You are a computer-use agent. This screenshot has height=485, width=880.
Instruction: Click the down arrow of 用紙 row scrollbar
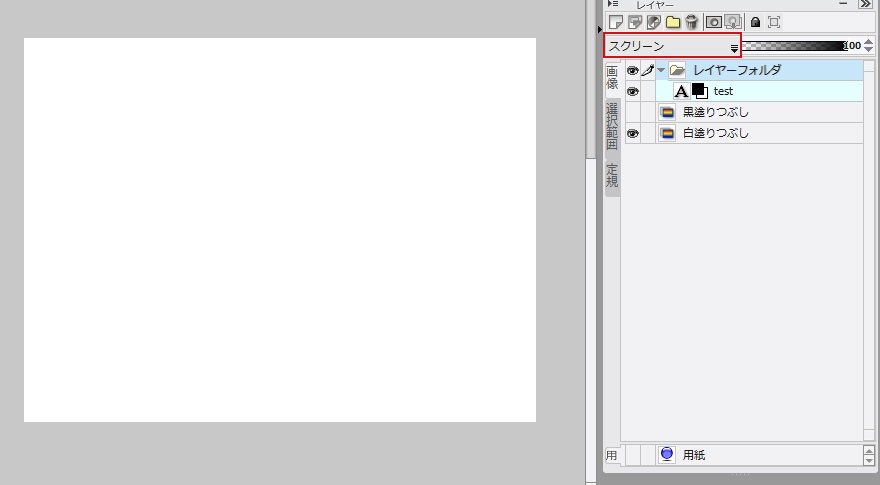pos(869,460)
